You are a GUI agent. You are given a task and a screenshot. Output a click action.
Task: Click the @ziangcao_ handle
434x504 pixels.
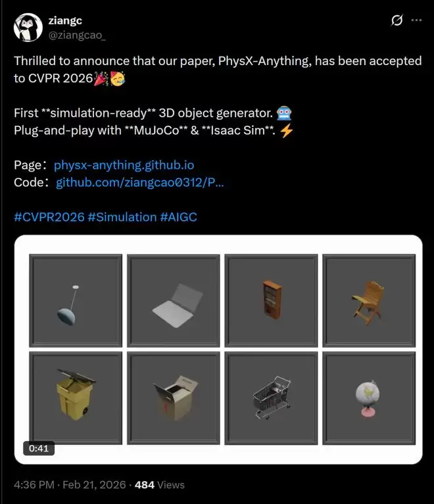pos(76,35)
